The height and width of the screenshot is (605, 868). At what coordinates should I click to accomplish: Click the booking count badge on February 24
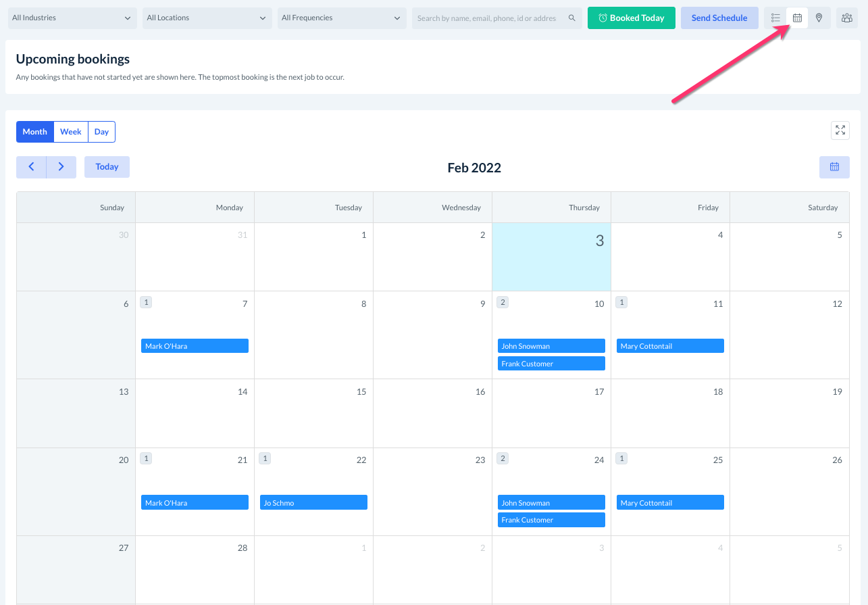(503, 458)
